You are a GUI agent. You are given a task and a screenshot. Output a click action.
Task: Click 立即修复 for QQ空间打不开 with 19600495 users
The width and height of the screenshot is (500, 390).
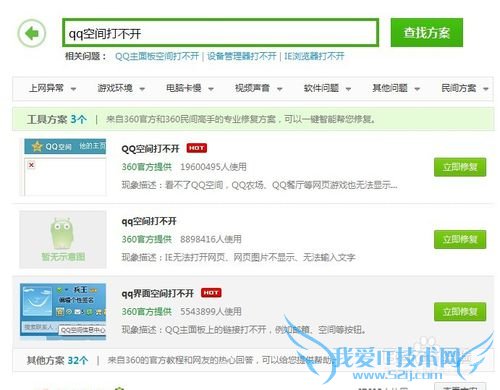(x=460, y=167)
